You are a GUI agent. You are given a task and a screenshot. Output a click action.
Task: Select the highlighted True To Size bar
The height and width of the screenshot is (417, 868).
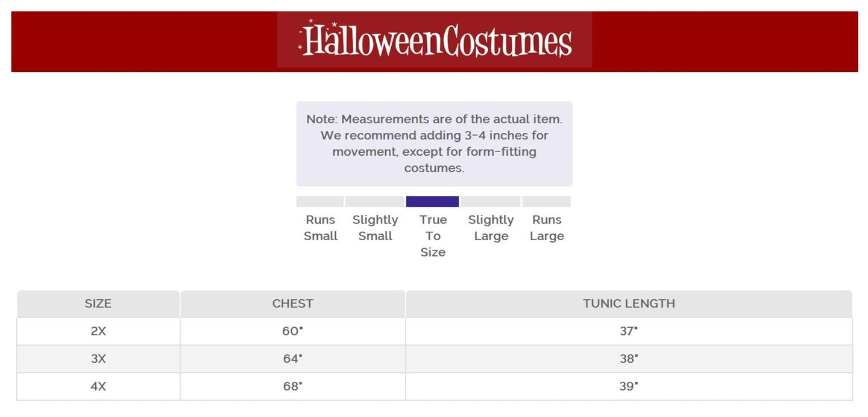point(432,202)
